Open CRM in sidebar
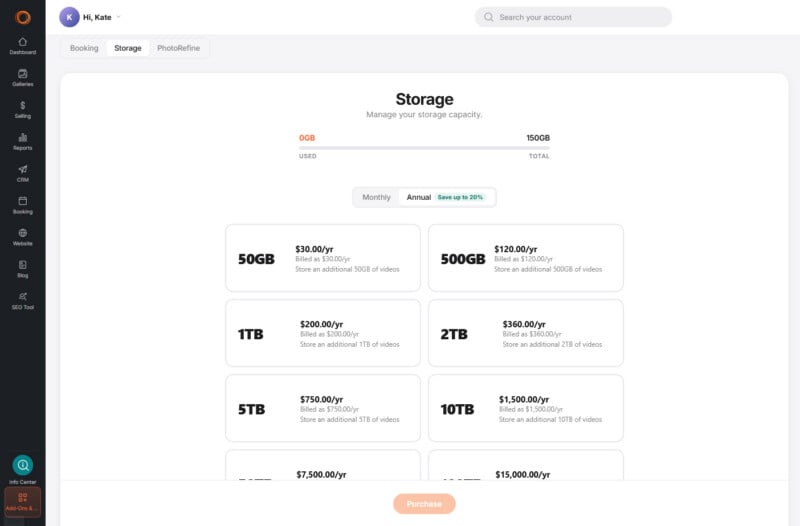The width and height of the screenshot is (800, 526). click(x=22, y=173)
